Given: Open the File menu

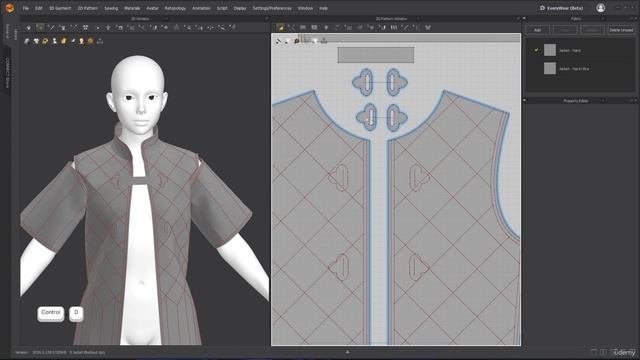Looking at the screenshot, I should (x=26, y=8).
